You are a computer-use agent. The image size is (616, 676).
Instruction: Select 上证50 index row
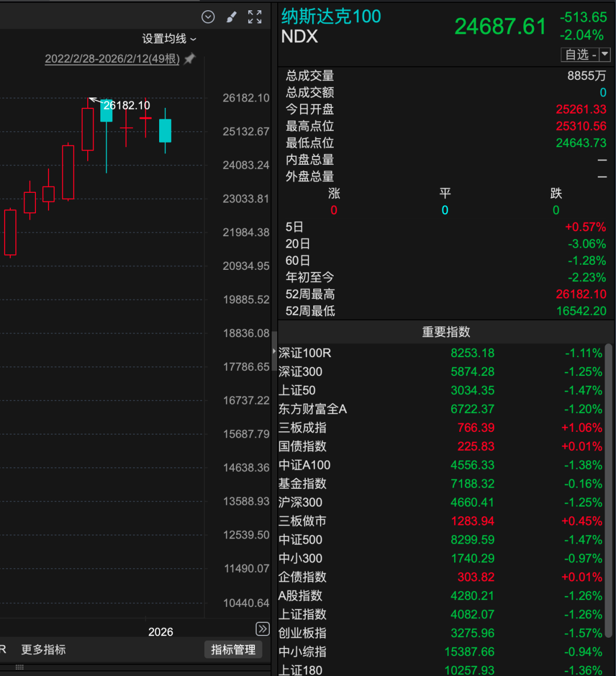[440, 390]
